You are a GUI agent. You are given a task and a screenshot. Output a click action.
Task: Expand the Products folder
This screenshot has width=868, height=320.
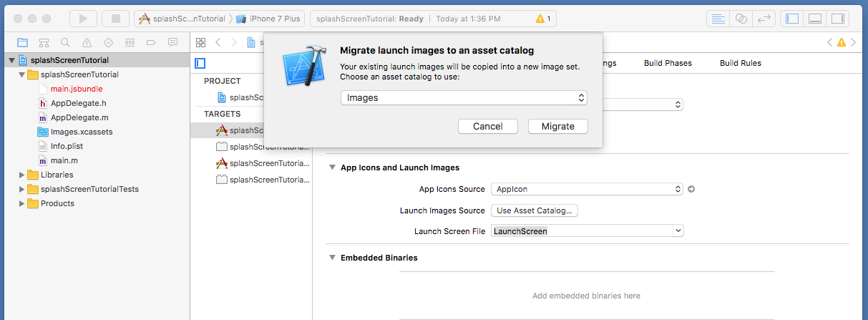coord(21,203)
